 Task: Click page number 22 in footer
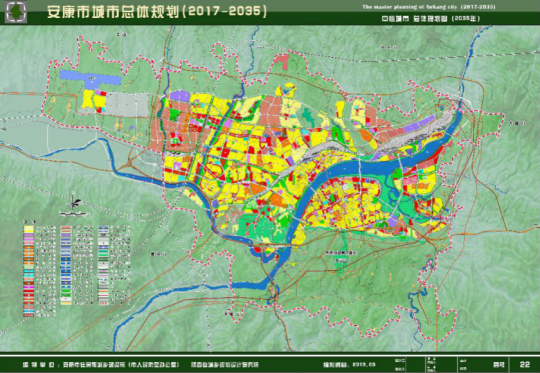pos(525,364)
